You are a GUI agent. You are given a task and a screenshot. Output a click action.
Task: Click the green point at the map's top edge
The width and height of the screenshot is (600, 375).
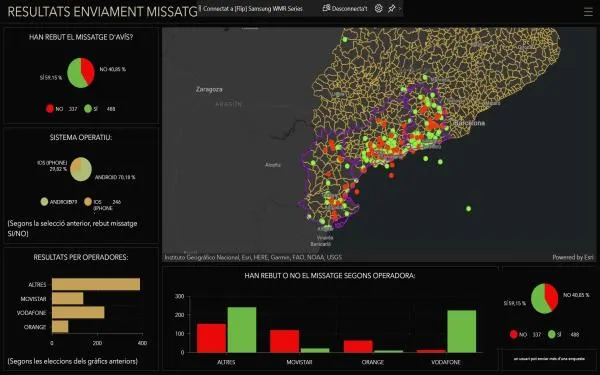pyautogui.click(x=345, y=39)
